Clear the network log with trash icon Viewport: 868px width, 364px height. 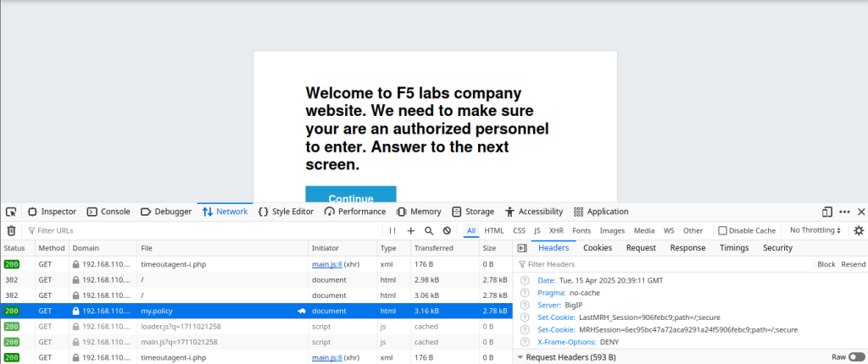(x=11, y=230)
